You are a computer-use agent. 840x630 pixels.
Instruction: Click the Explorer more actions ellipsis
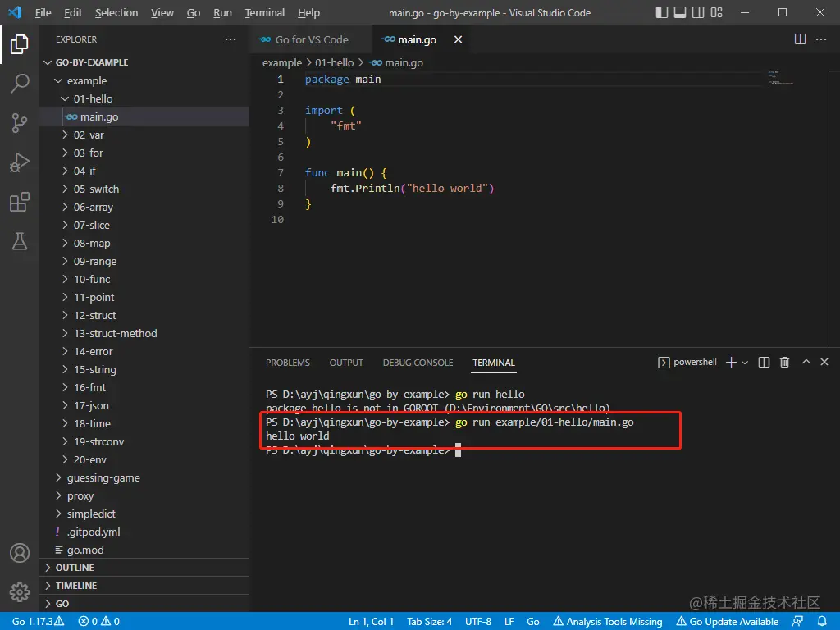coord(231,39)
